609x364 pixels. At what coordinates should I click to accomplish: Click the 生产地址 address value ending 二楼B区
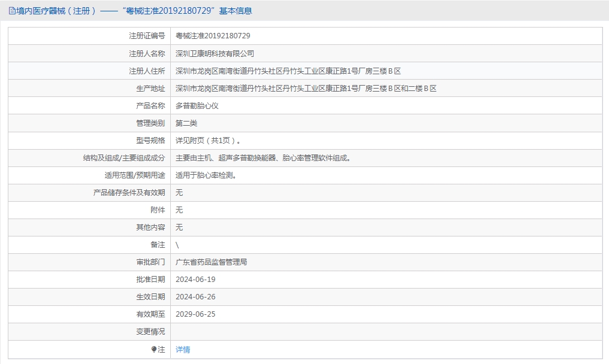306,89
